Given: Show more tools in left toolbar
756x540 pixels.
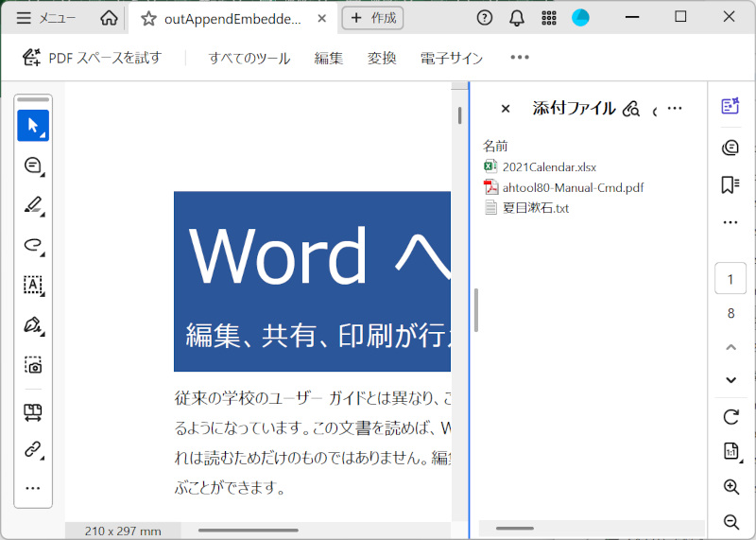Looking at the screenshot, I should pos(33,488).
